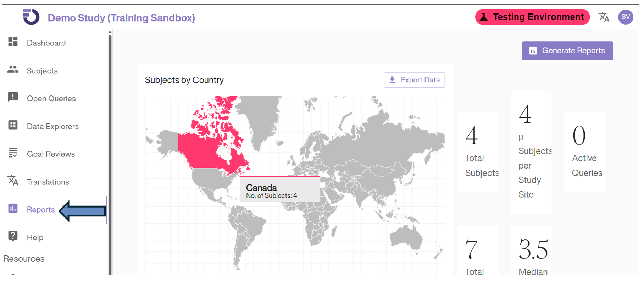The image size is (644, 281).
Task: Click the Total Subjects stat card
Action: click(x=477, y=153)
